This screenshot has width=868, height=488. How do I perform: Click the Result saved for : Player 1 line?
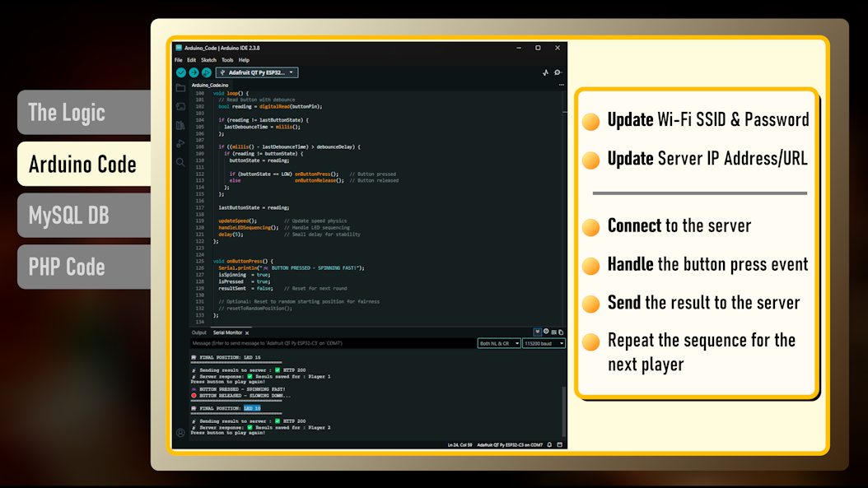pos(261,376)
